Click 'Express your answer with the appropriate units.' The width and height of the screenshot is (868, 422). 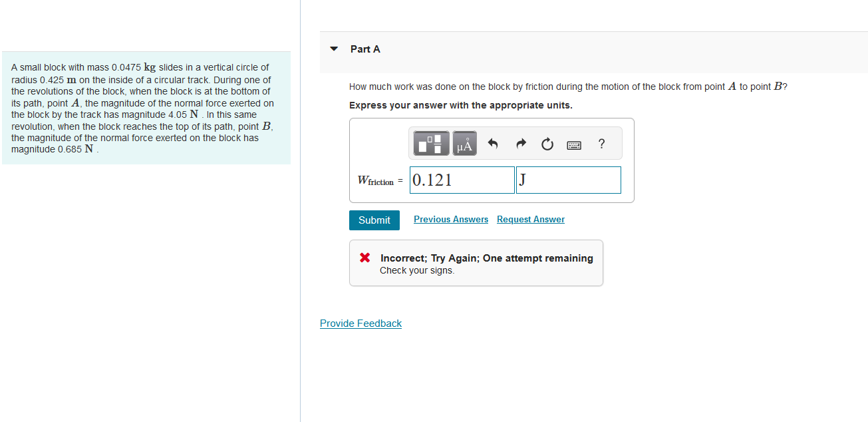point(461,105)
